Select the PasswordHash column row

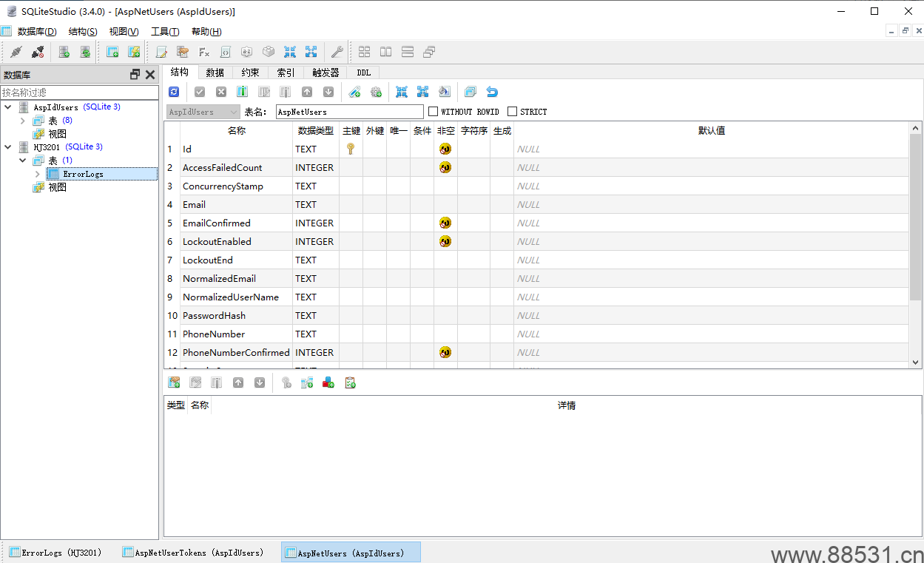536,315
